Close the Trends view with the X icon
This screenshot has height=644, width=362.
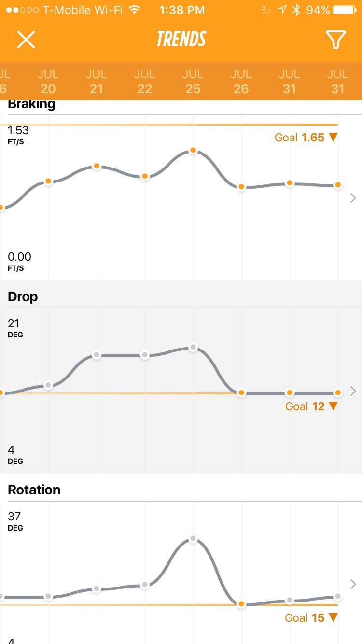click(26, 40)
